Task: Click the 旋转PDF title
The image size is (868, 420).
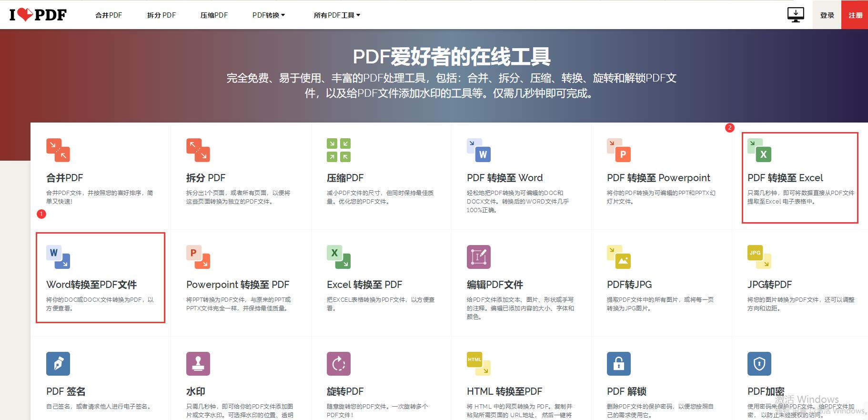Action: click(345, 391)
